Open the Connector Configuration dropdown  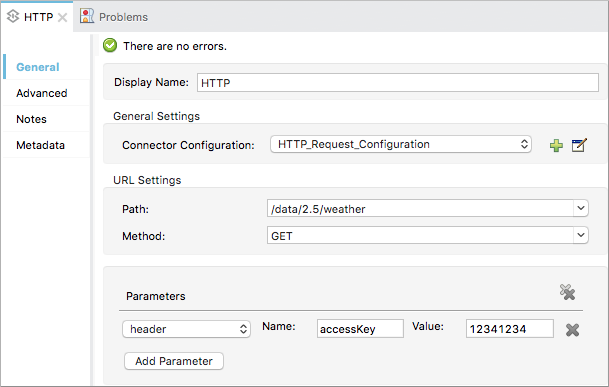point(401,145)
